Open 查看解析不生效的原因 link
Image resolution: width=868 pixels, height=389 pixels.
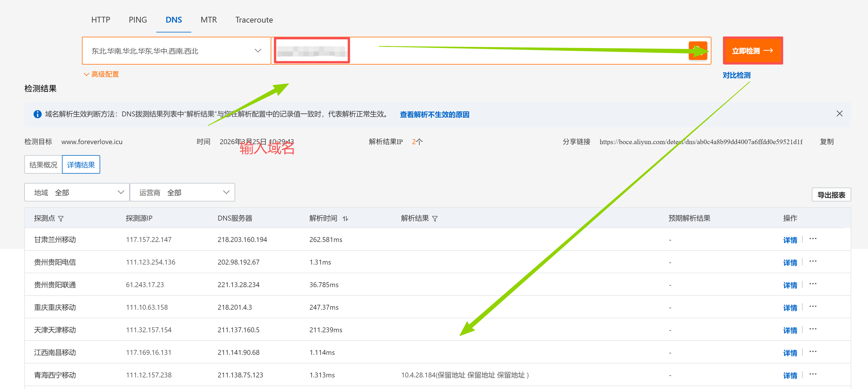pos(434,115)
